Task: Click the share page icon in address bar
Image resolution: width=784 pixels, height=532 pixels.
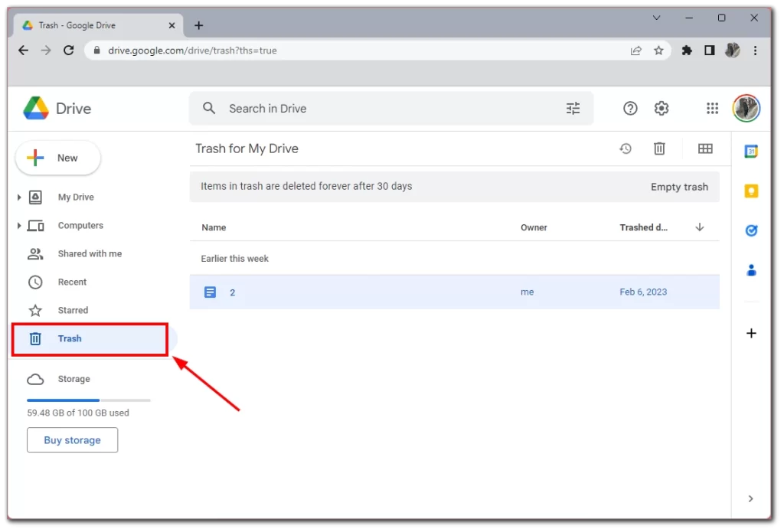Action: [x=636, y=50]
